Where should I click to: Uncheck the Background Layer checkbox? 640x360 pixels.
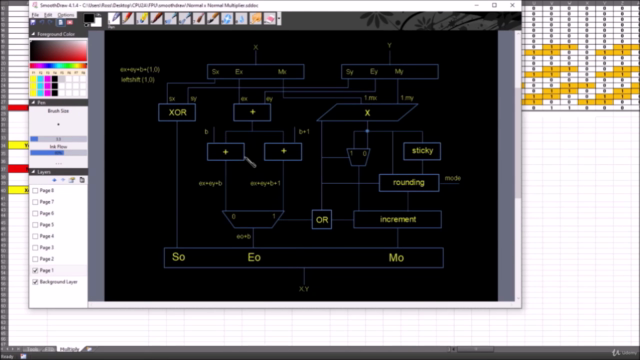click(x=35, y=282)
